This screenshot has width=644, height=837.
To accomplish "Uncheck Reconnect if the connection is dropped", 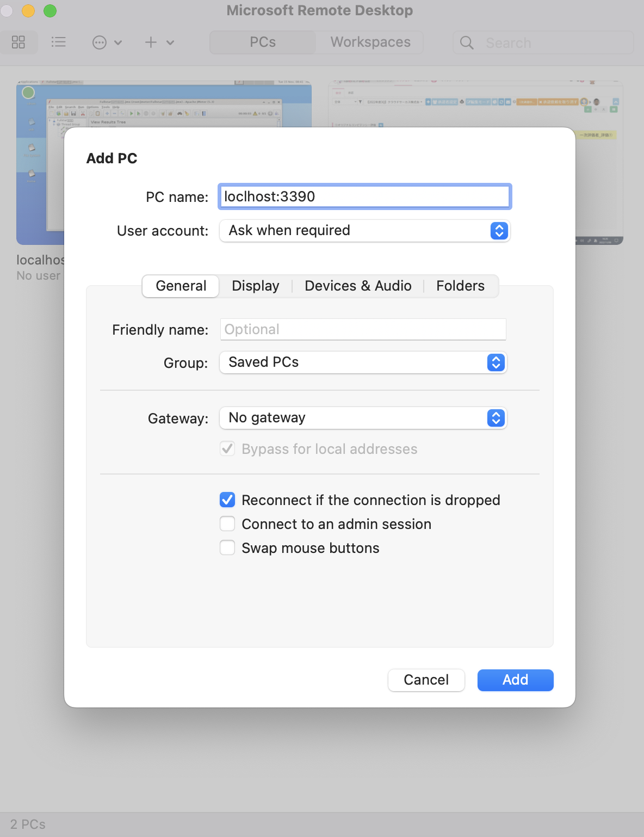I will pyautogui.click(x=227, y=500).
